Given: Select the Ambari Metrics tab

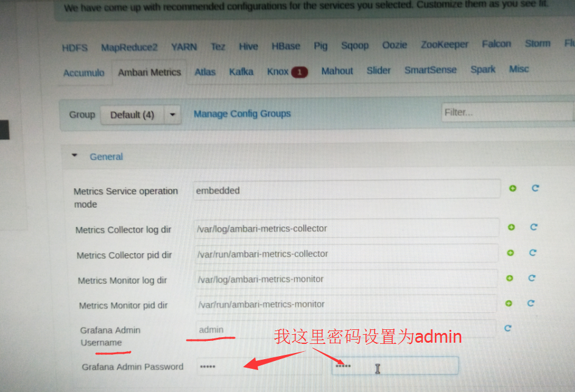Looking at the screenshot, I should 150,72.
